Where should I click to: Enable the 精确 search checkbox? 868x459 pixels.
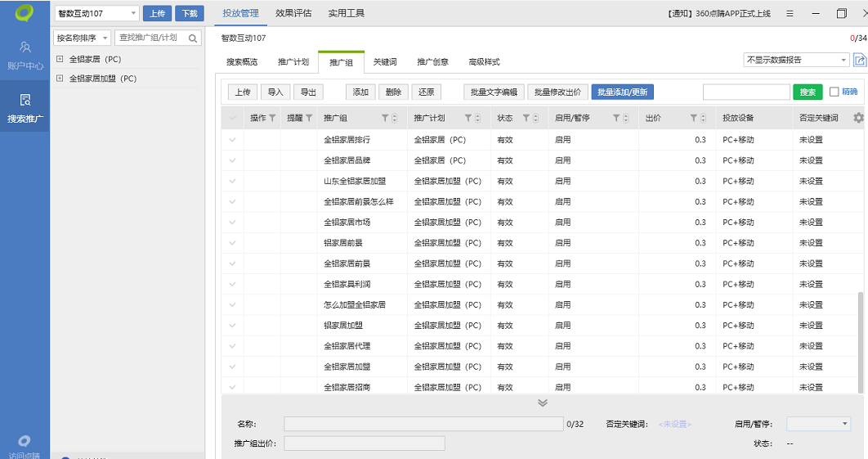[834, 92]
